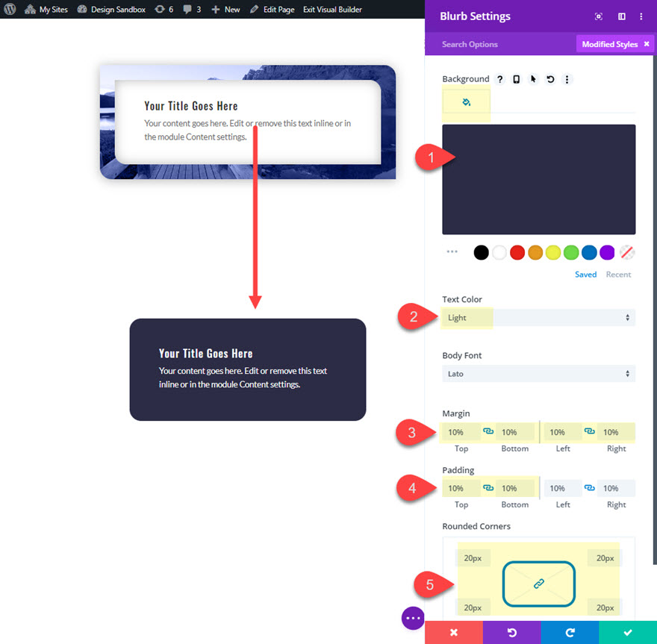Click the Margin Right field

point(617,432)
